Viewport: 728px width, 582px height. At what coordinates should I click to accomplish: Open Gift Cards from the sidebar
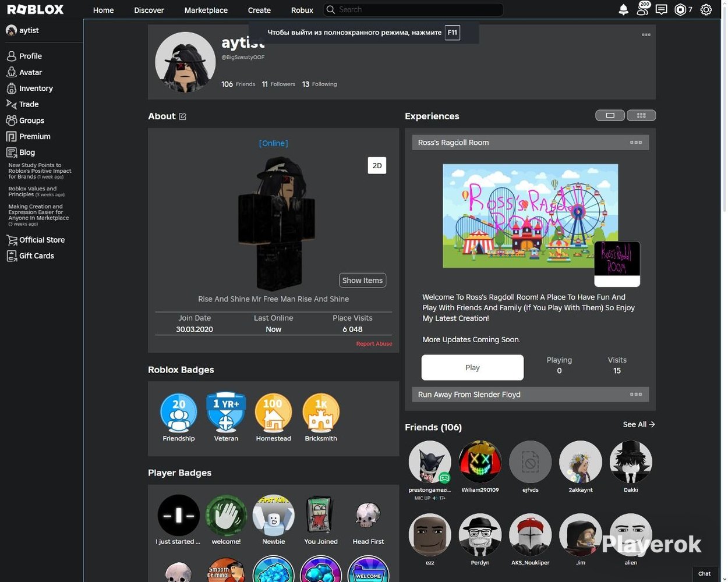tap(30, 256)
